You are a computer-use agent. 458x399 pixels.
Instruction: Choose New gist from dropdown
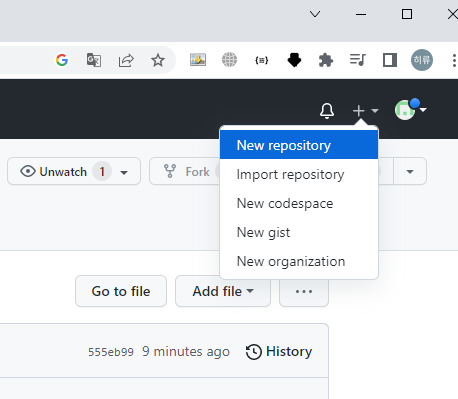(x=299, y=232)
